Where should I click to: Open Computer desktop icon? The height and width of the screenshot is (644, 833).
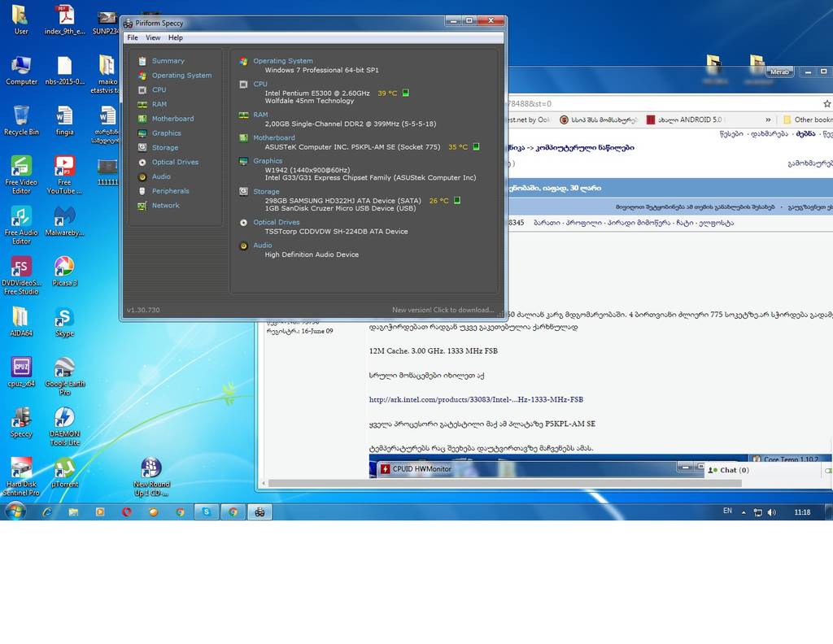[x=21, y=70]
